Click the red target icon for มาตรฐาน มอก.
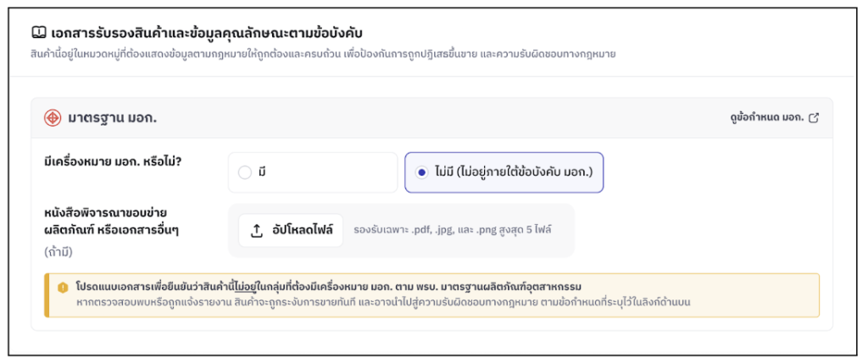The width and height of the screenshot is (868, 364). point(52,118)
